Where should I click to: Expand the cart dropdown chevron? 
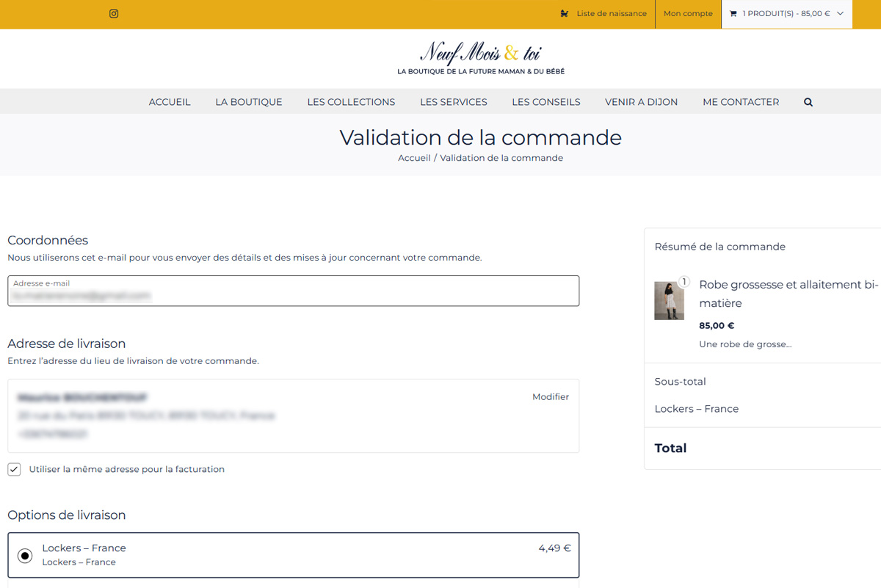840,13
